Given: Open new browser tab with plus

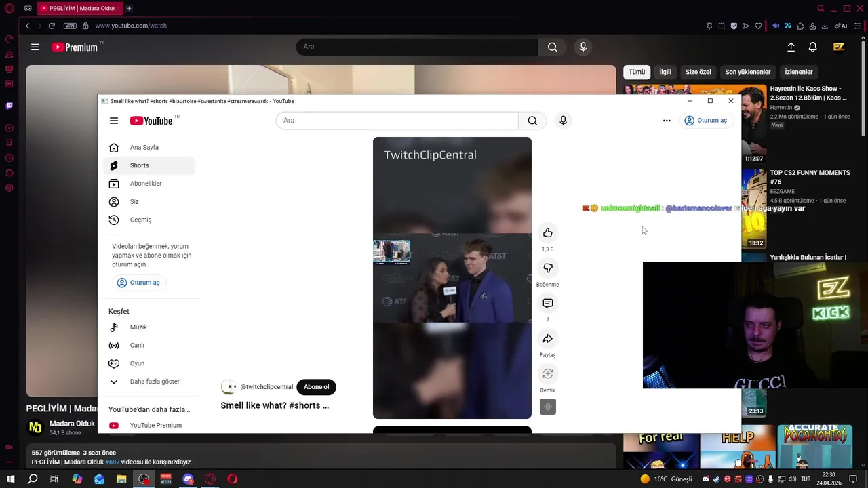Looking at the screenshot, I should point(129,9).
